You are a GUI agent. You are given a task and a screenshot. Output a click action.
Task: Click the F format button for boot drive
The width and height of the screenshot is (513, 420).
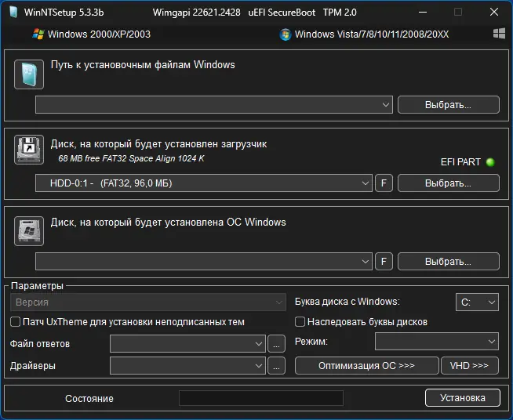(384, 183)
